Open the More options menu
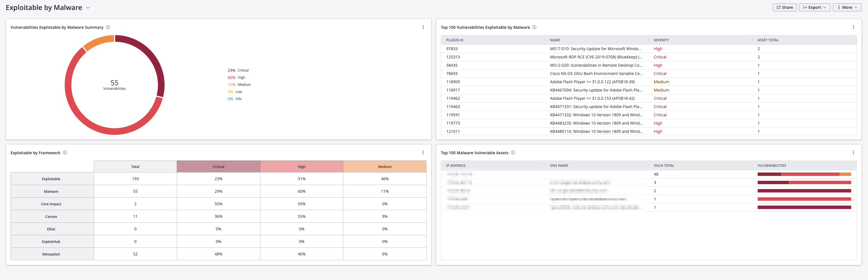The width and height of the screenshot is (868, 280). 847,7
